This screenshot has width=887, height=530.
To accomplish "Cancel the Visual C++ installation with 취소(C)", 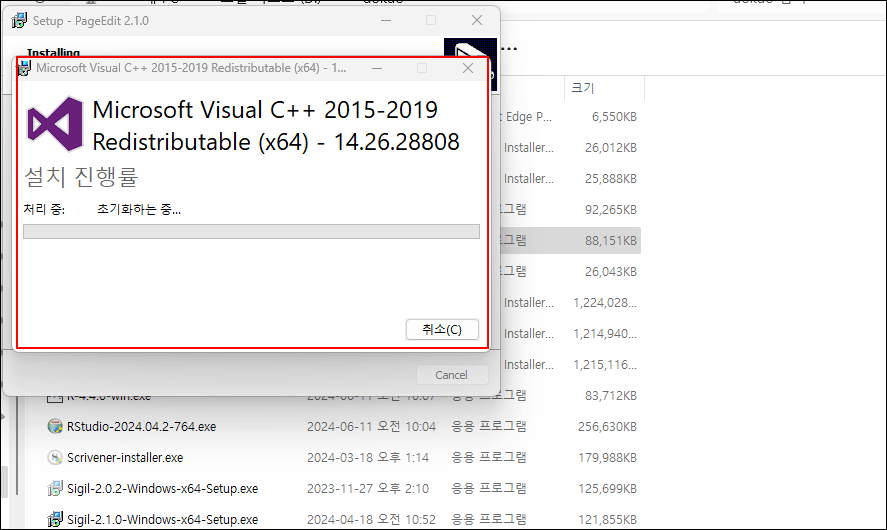I will (x=442, y=329).
